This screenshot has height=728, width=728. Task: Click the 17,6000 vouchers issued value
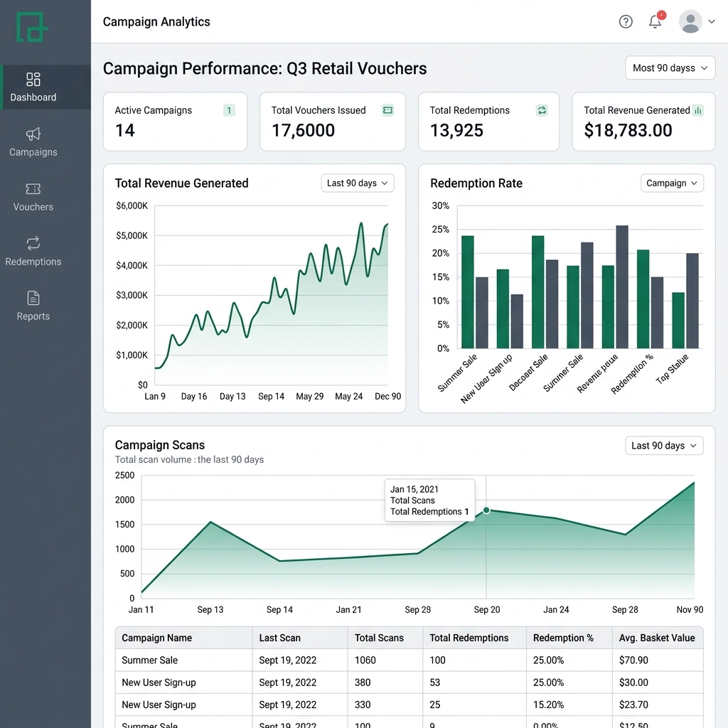303,131
